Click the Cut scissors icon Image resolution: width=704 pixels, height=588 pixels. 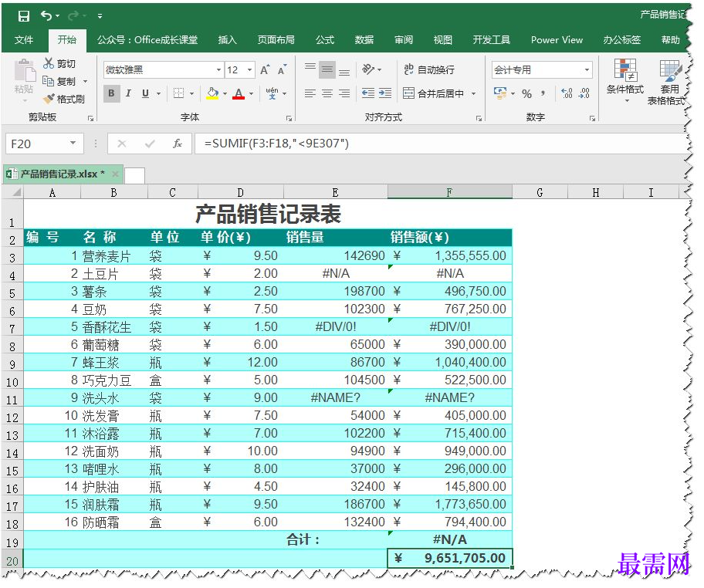49,63
